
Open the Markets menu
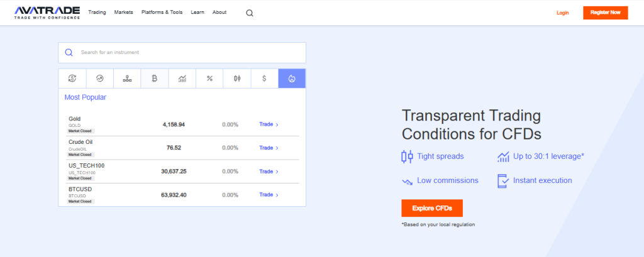[x=124, y=13]
